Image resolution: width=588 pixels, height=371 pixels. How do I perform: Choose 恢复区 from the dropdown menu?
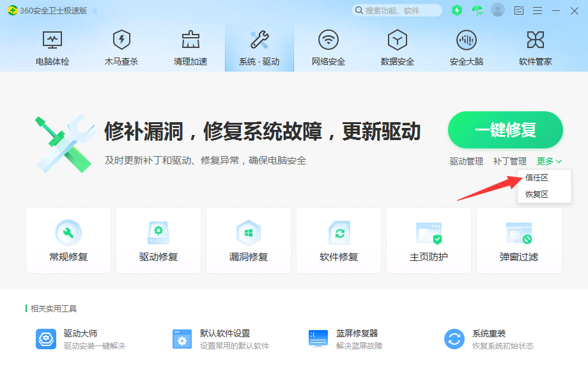[537, 194]
